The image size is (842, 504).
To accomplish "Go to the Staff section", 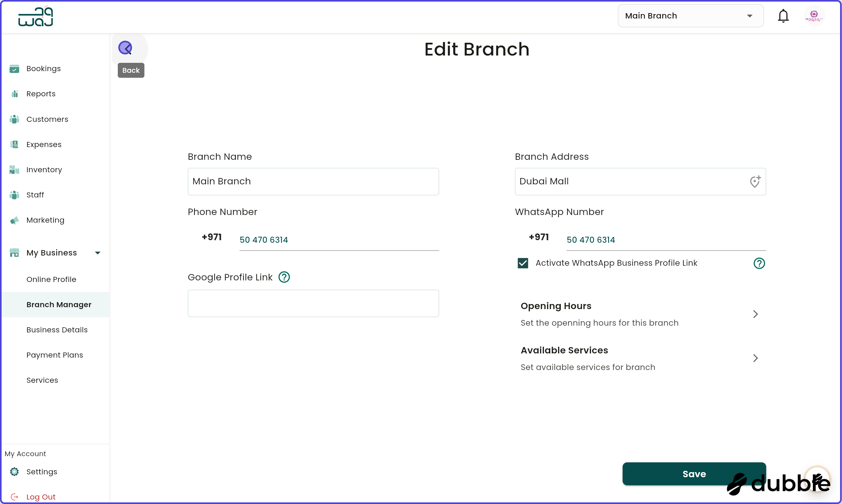I will (35, 195).
